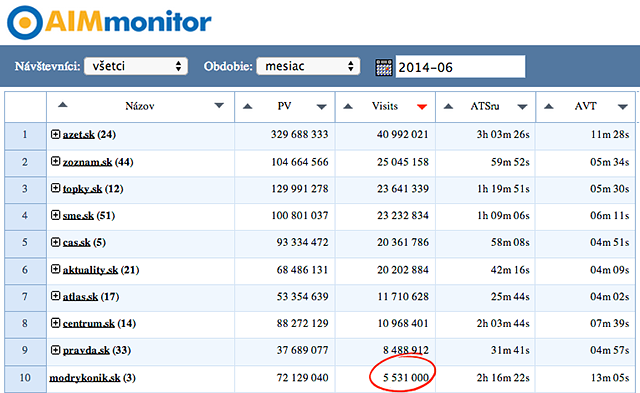Click the ATSru column header label
The height and width of the screenshot is (393, 640).
(x=485, y=106)
